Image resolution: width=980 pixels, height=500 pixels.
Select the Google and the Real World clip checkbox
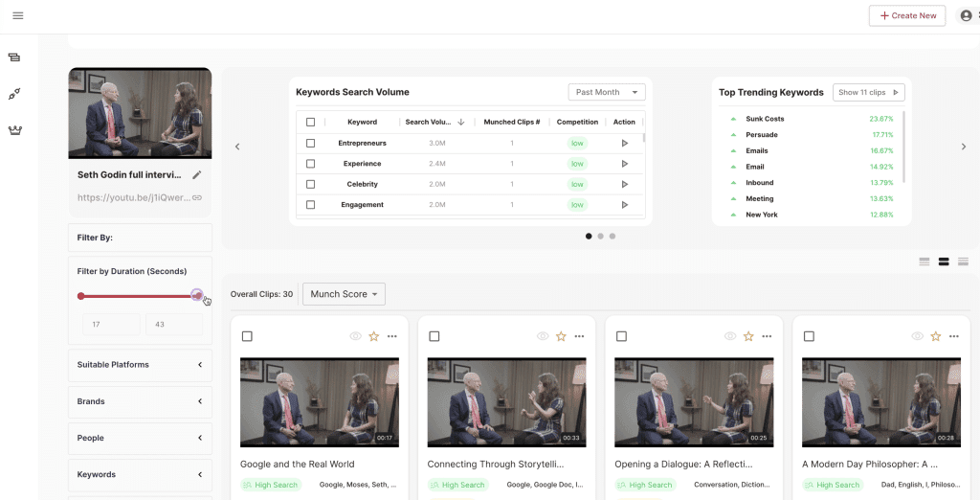[x=248, y=336]
